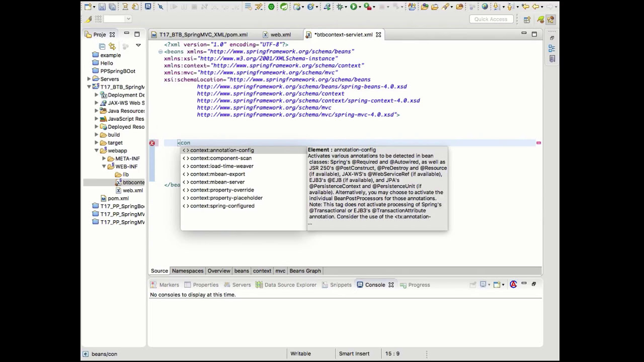Click the Run Last Tool icon with red toolbox
Screen dimensions: 644x362
[367, 7]
